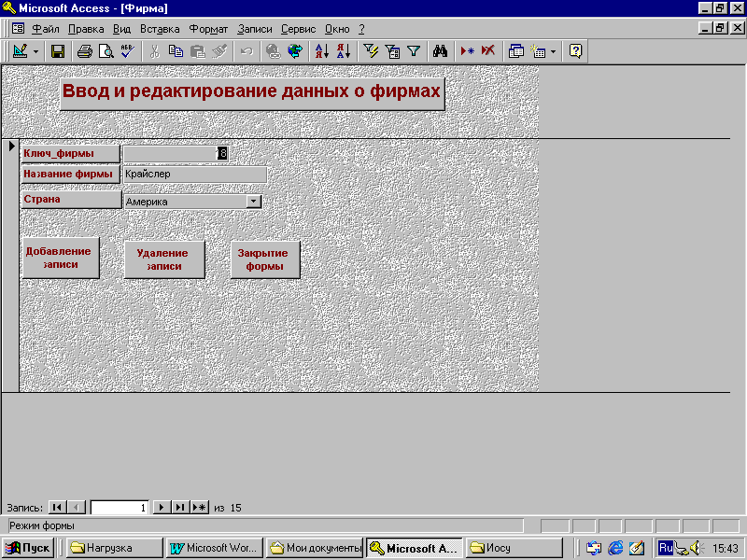Click new record navigation button
Viewport: 747px width, 560px height.
[200, 508]
